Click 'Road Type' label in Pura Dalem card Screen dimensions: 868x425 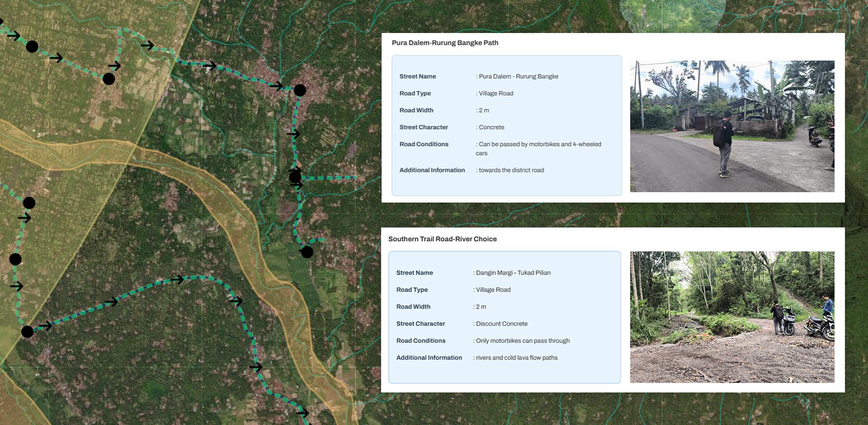click(x=415, y=93)
